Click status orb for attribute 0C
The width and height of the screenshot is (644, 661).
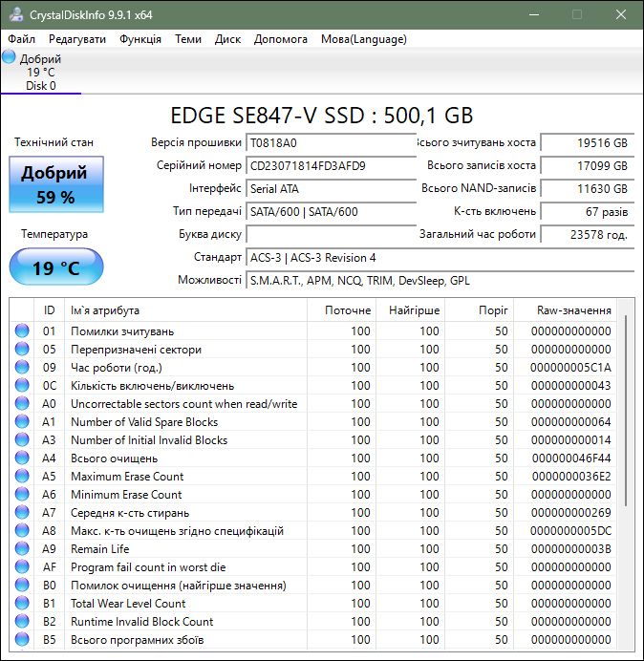point(22,385)
